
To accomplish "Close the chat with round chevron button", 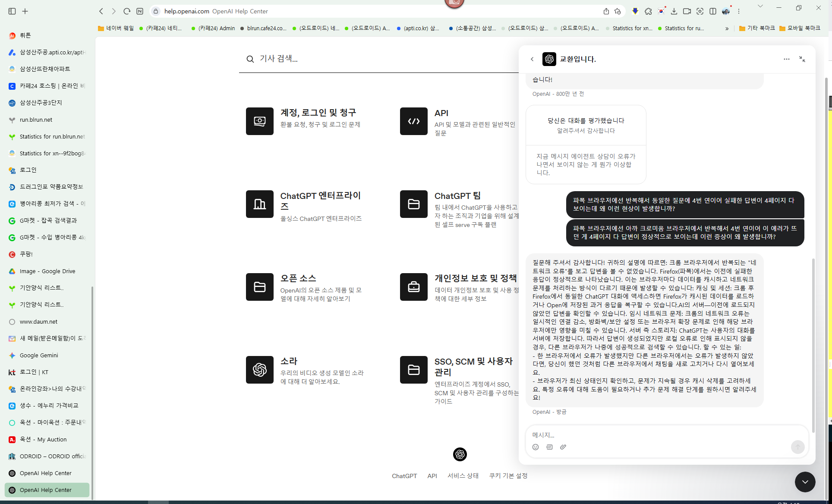I will coord(805,482).
